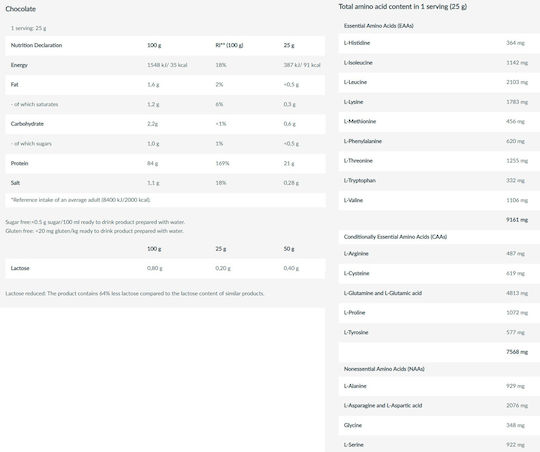
Task: Click the Essential Amino Acids (EAAs) heading
Action: (378, 26)
